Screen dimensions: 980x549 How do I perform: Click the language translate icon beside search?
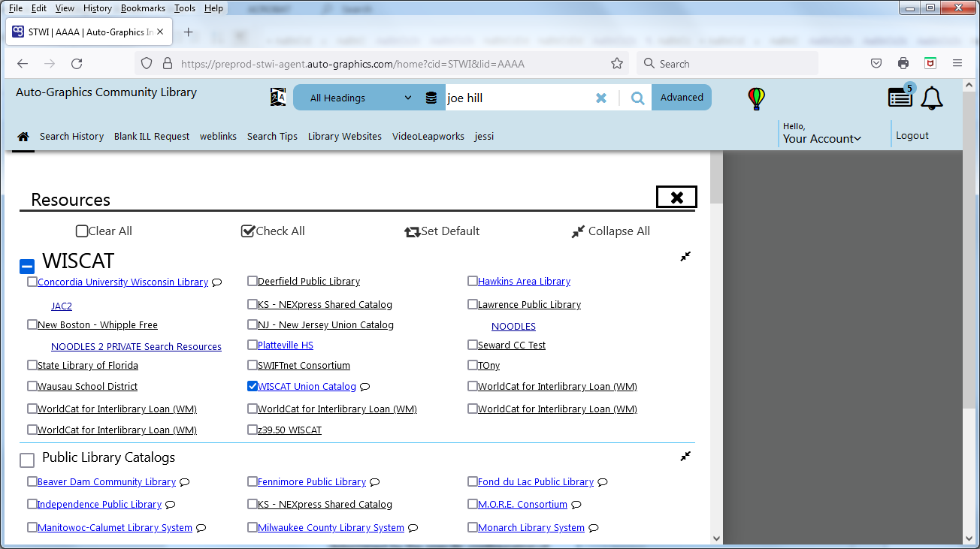click(278, 97)
